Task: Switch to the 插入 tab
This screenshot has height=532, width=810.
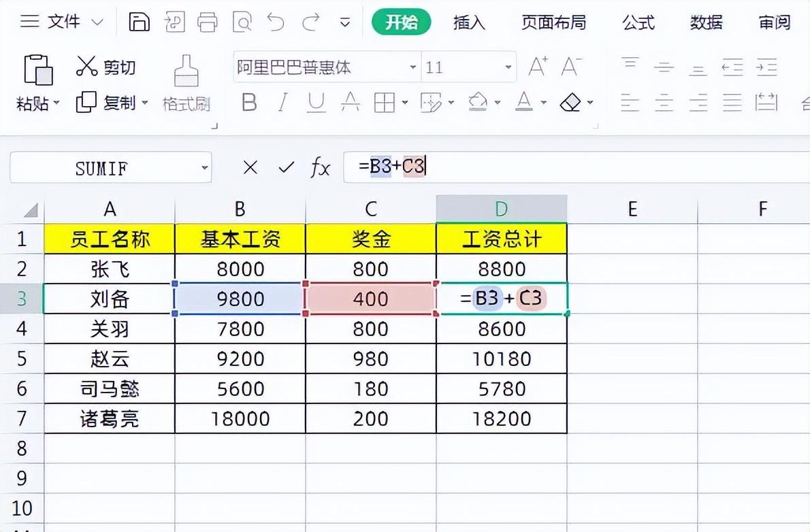Action: click(x=469, y=22)
